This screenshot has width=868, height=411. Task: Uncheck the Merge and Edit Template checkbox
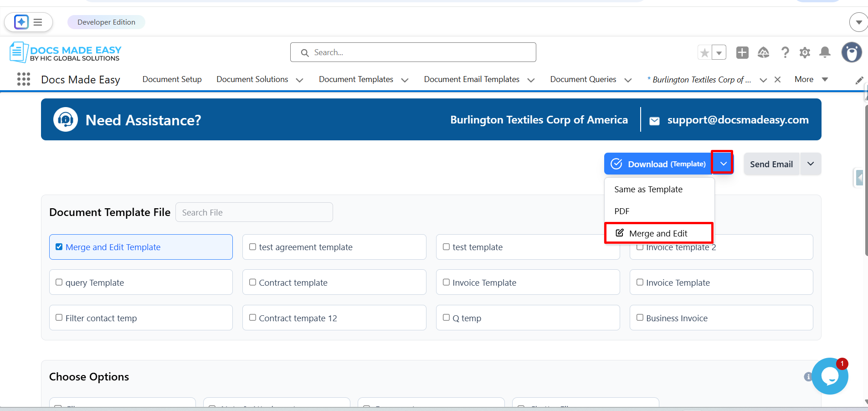[x=59, y=247]
